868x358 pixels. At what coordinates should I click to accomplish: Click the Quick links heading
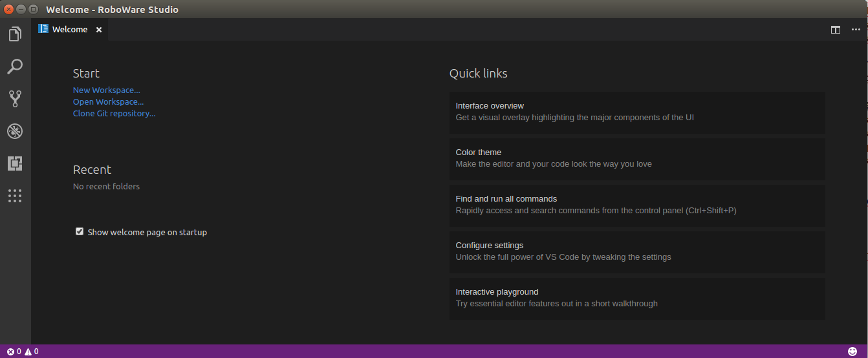point(479,73)
